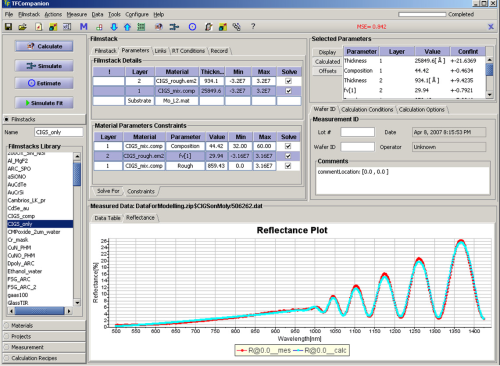Toggle Solve checkbox for Rough parameter row
500x366 pixels.
click(288, 166)
